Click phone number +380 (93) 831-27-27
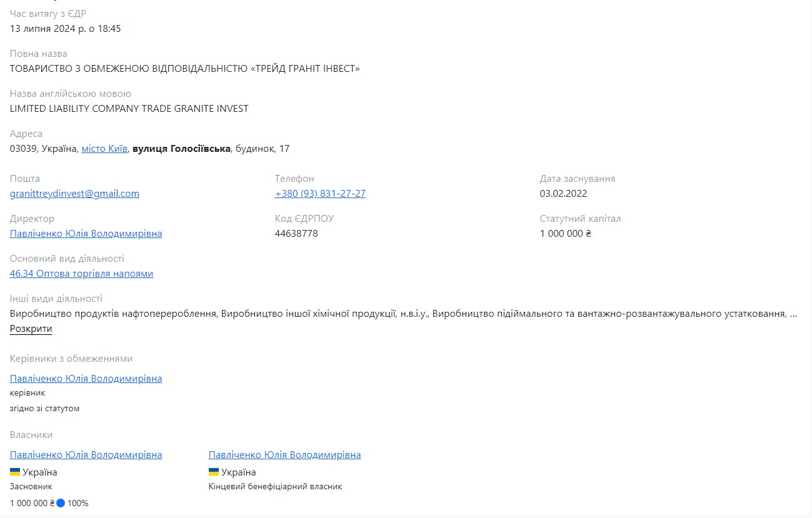This screenshot has height=518, width=812. coord(320,194)
